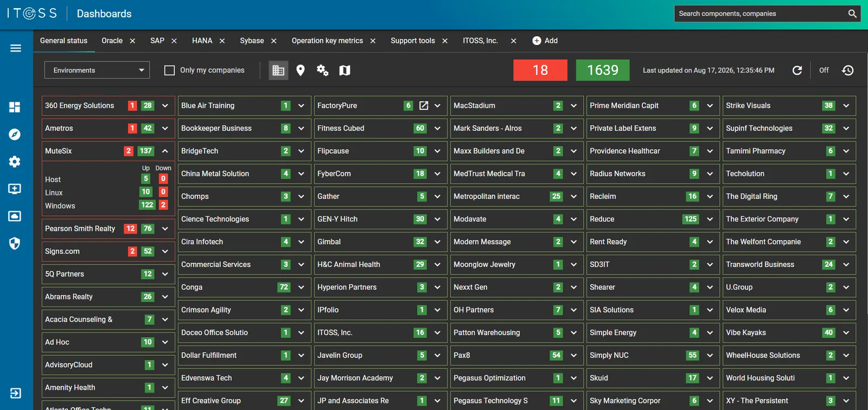Collapse the MuteSix card

(x=165, y=151)
